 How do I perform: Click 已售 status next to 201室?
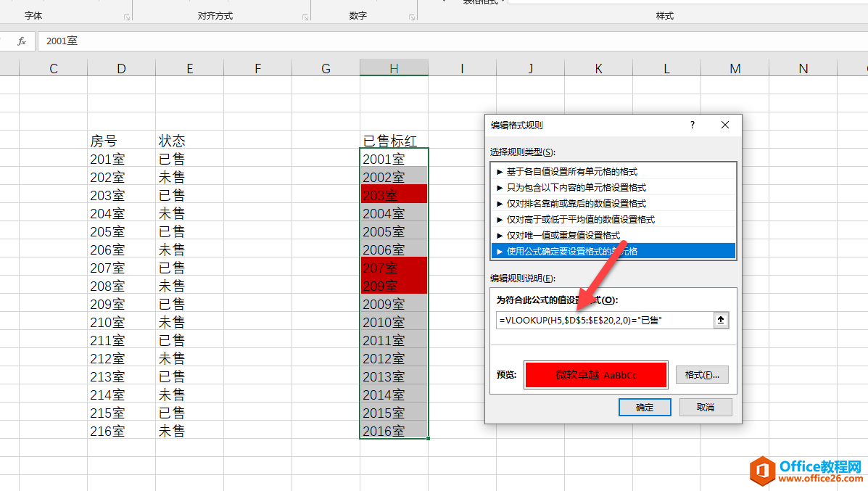189,159
